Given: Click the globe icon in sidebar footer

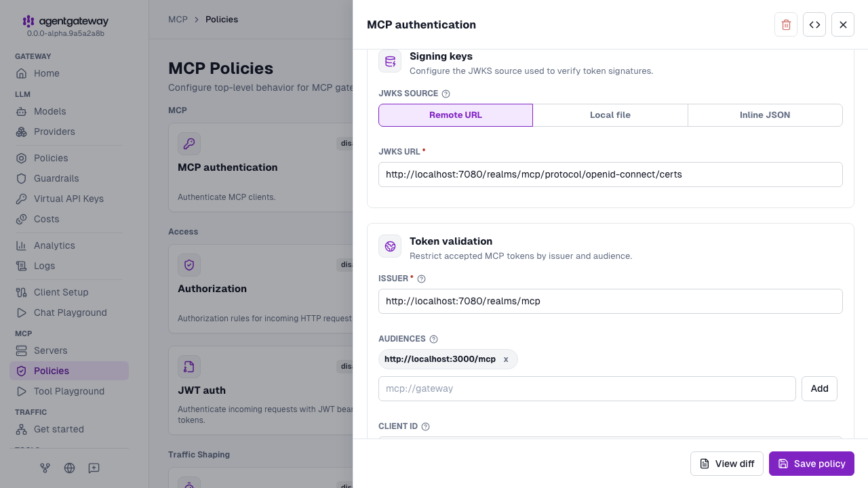Looking at the screenshot, I should point(69,468).
